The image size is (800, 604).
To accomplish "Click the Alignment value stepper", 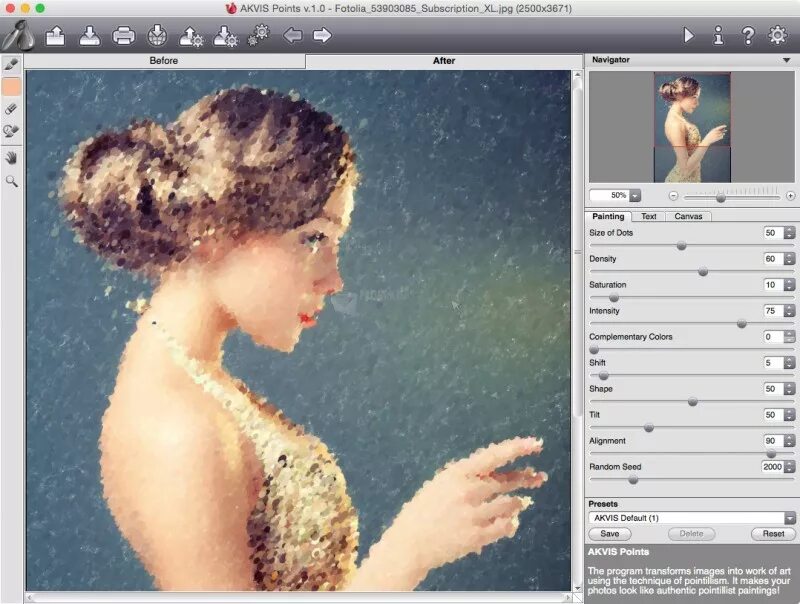I will coord(789,441).
